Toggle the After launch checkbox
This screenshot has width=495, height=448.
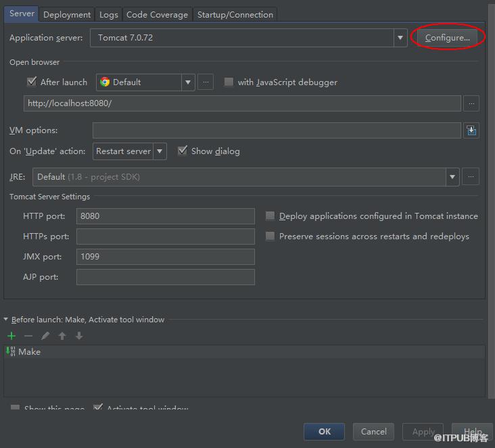click(32, 82)
